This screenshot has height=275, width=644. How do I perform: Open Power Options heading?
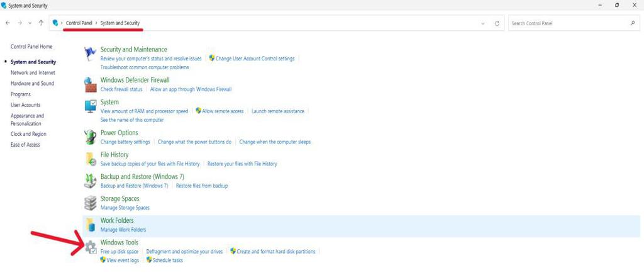click(x=119, y=133)
